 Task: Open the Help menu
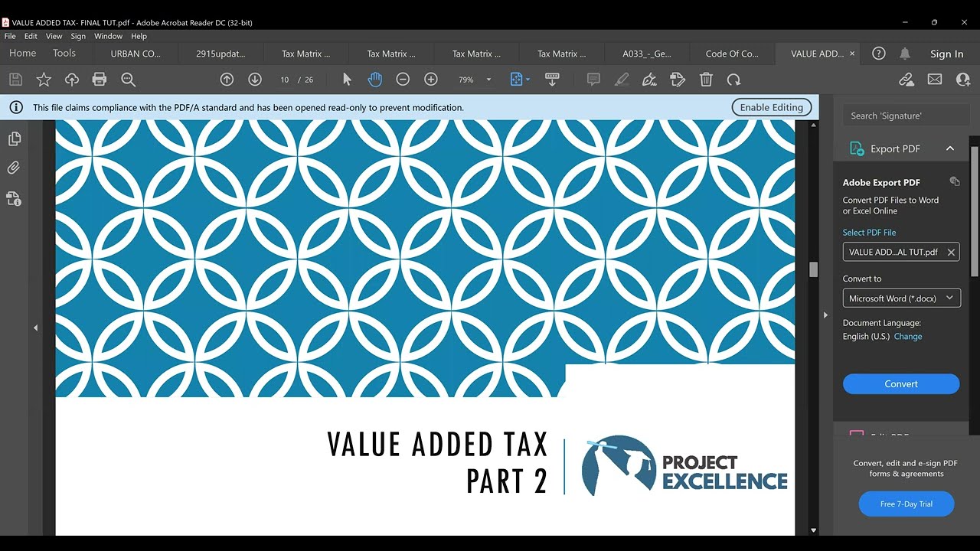pyautogui.click(x=139, y=36)
